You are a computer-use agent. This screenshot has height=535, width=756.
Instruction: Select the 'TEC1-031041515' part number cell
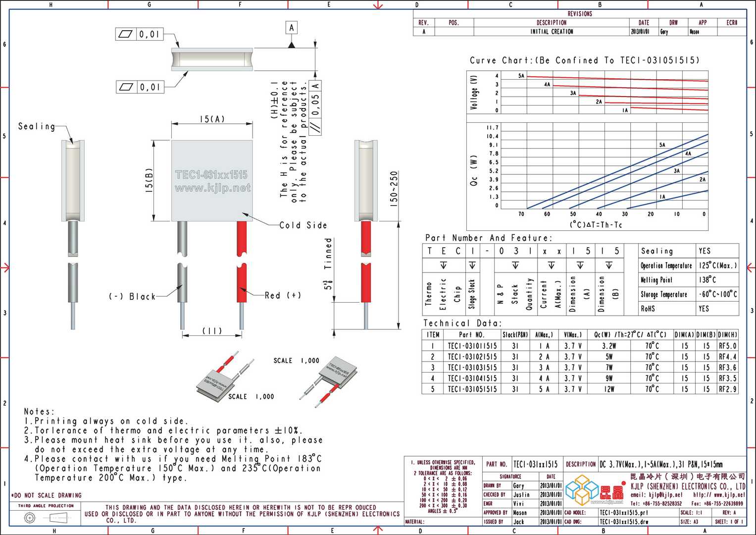pos(472,378)
